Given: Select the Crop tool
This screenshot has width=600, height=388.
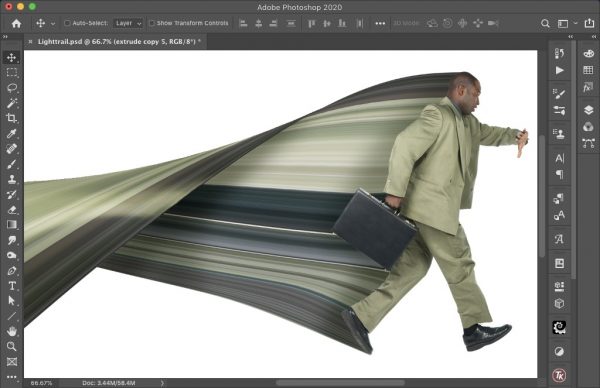Looking at the screenshot, I should point(11,118).
